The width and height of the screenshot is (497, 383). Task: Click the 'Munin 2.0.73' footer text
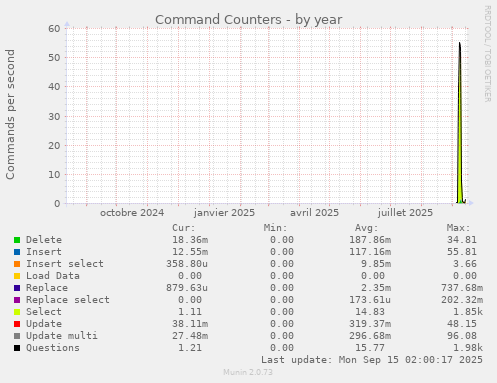248,372
